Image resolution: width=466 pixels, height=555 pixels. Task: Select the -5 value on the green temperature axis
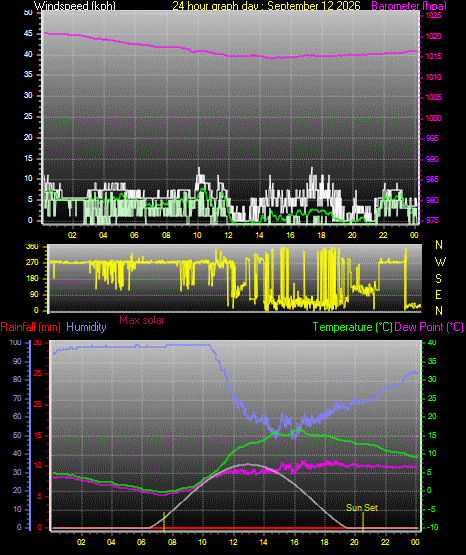432,509
